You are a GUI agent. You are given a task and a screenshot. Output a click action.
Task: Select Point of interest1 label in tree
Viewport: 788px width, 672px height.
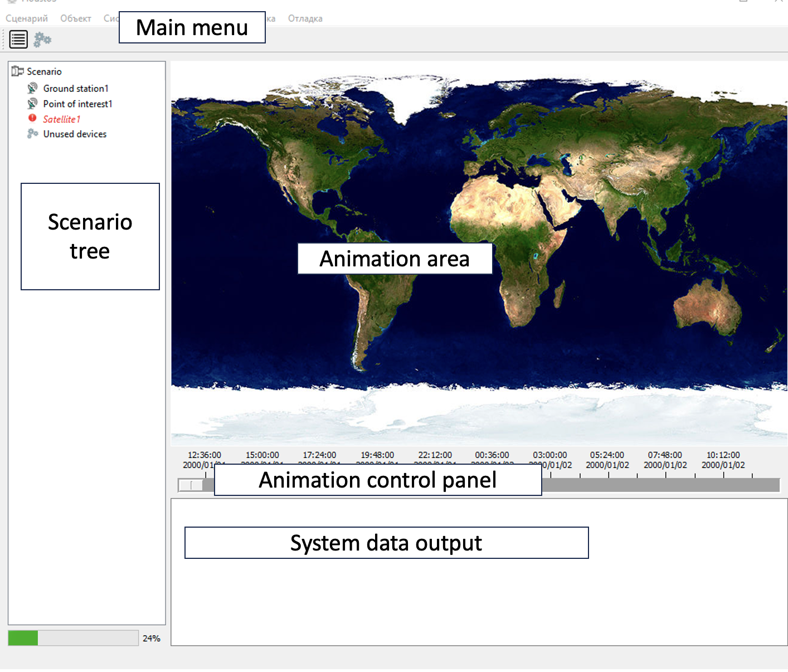click(77, 104)
